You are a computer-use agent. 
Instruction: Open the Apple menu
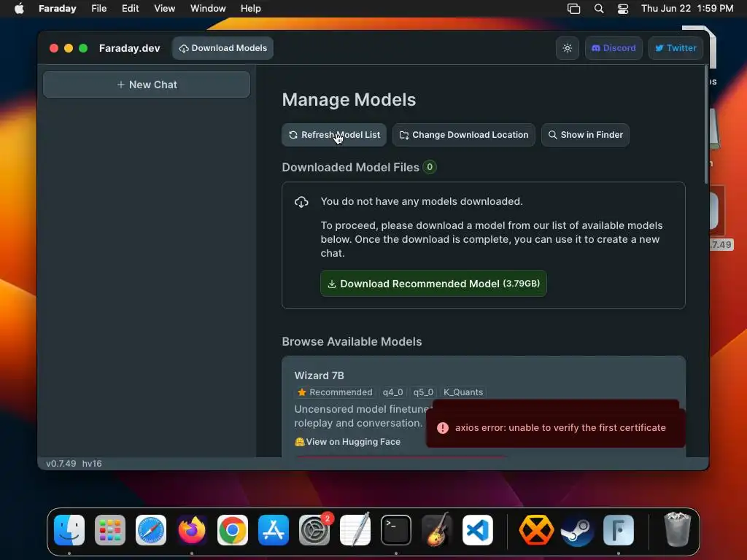(19, 8)
